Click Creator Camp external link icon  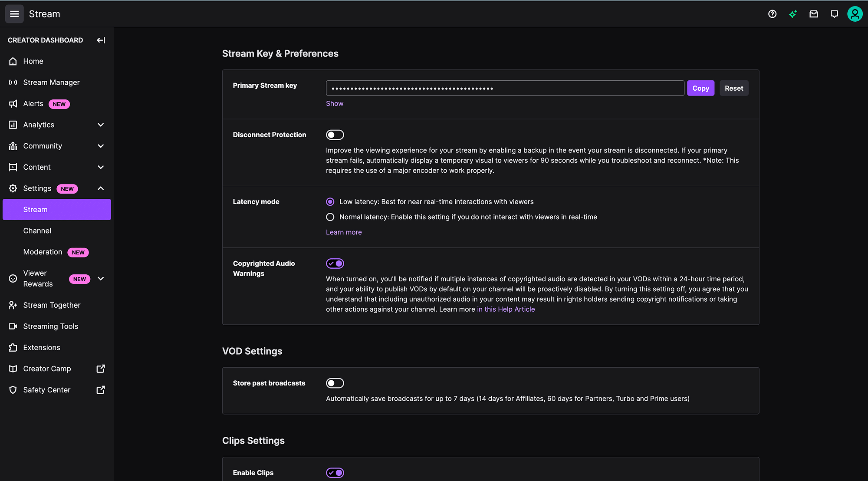tap(101, 369)
